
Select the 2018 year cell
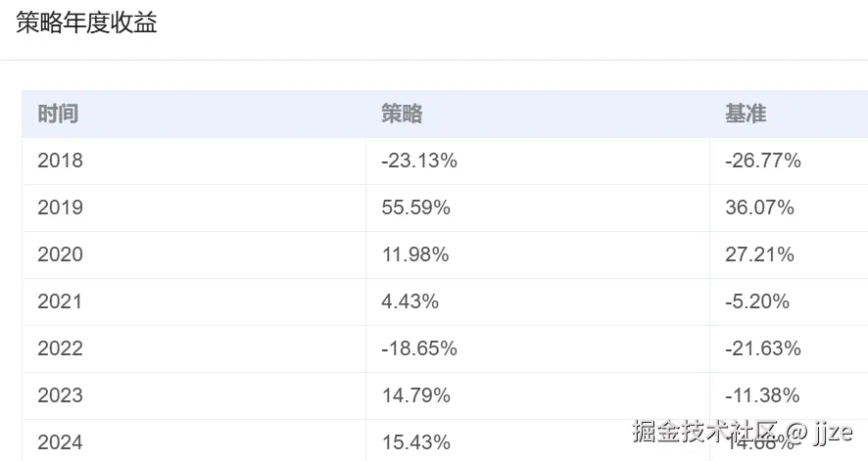[61, 161]
